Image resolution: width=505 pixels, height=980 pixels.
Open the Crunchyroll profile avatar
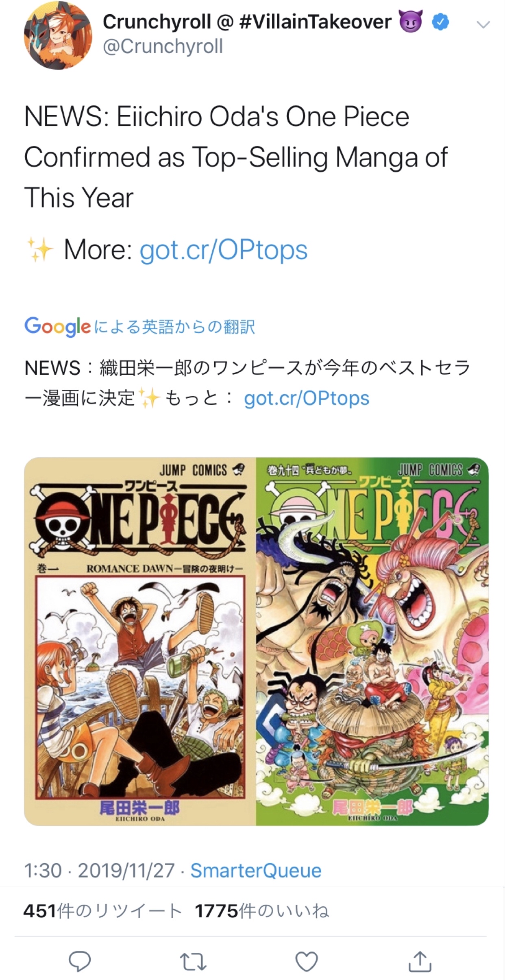pos(58,36)
